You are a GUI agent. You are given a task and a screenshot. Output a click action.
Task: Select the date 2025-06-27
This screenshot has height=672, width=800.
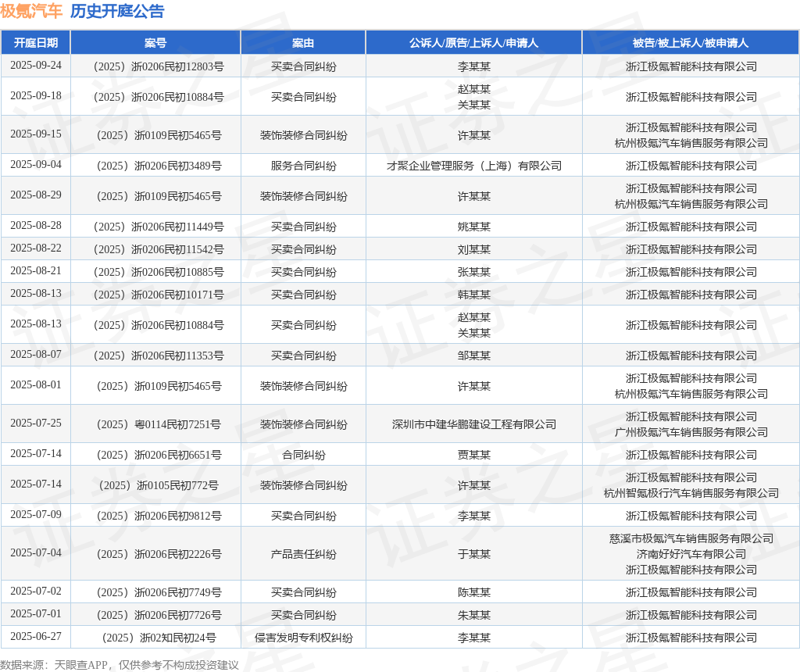click(x=36, y=637)
